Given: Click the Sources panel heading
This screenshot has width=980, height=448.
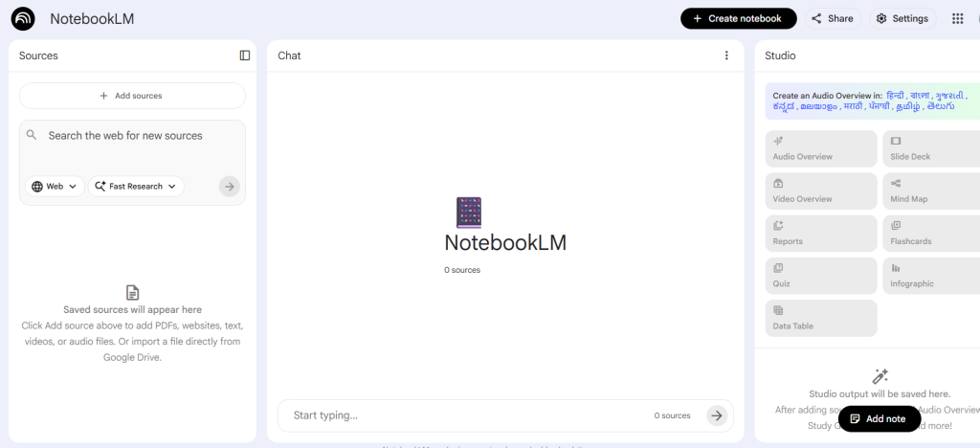Looking at the screenshot, I should coord(38,56).
